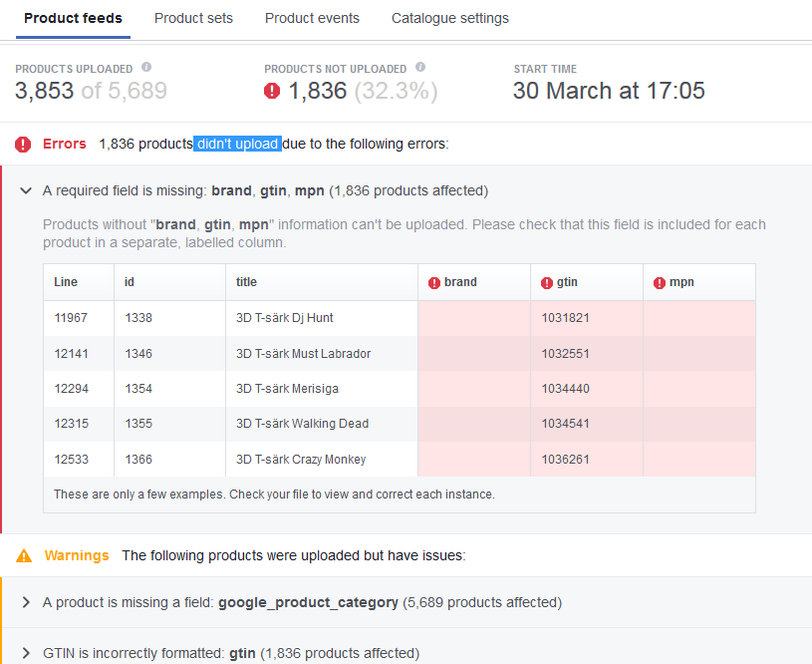Screen dimensions: 812x664
Task: Collapse the required field missing error section
Action: pyautogui.click(x=26, y=190)
